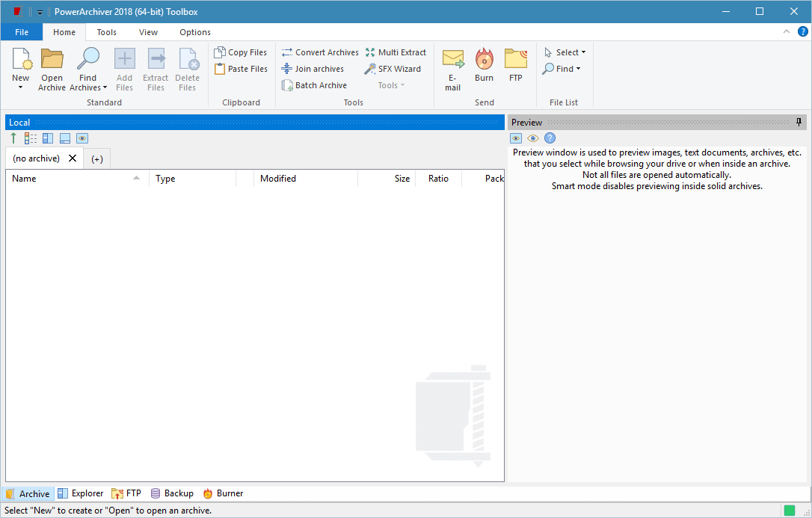Switch to the View ribbon tab
The width and height of the screenshot is (812, 518).
tap(148, 32)
